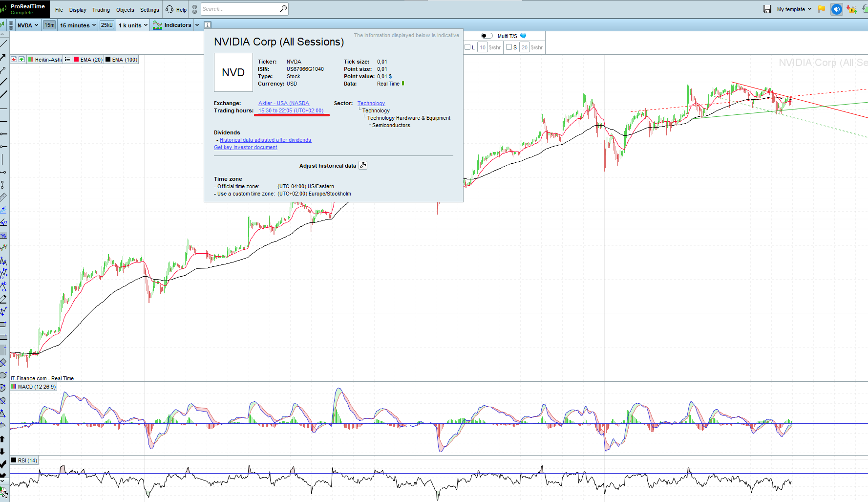
Task: Click the L quantity field showing 10
Action: click(x=482, y=47)
